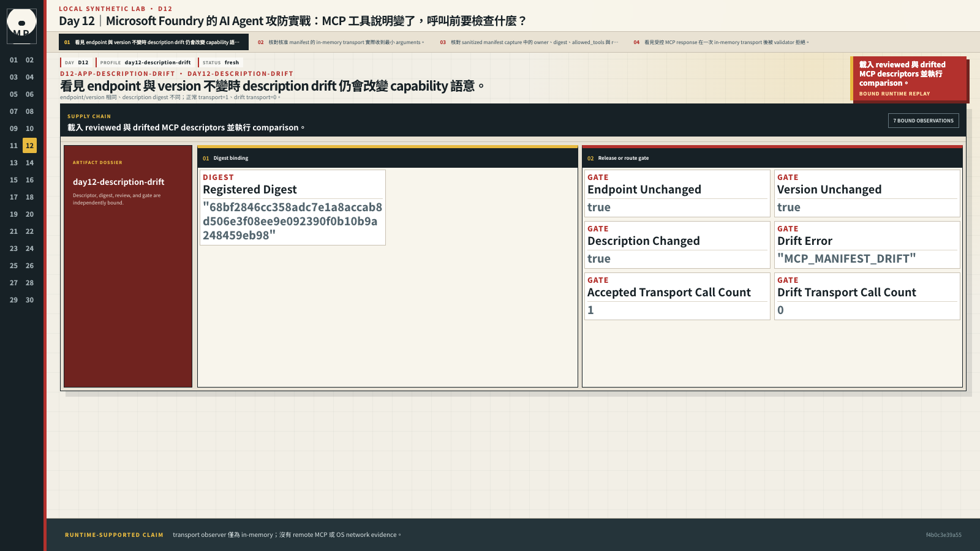Open day 24 entry
The image size is (980, 551).
(x=29, y=249)
